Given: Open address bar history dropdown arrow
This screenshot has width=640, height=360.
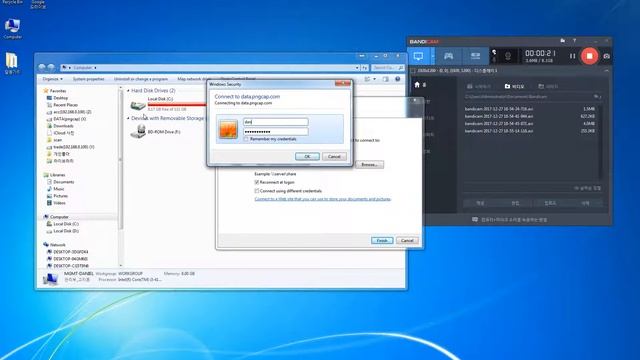Looking at the screenshot, I should (x=357, y=68).
